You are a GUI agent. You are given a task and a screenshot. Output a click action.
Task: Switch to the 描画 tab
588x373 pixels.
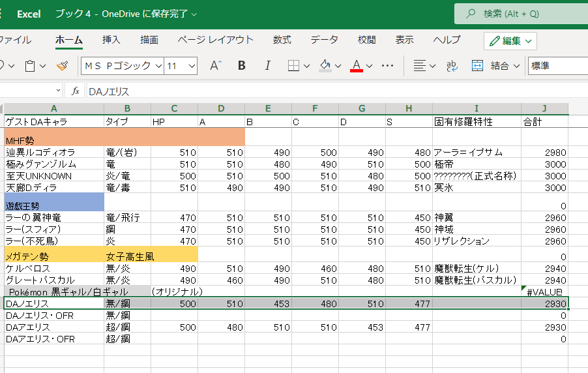click(x=149, y=40)
